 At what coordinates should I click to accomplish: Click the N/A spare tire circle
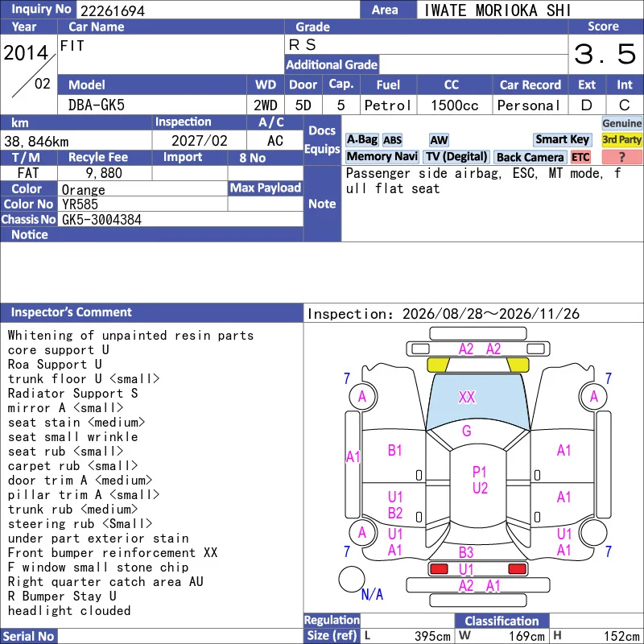click(352, 579)
